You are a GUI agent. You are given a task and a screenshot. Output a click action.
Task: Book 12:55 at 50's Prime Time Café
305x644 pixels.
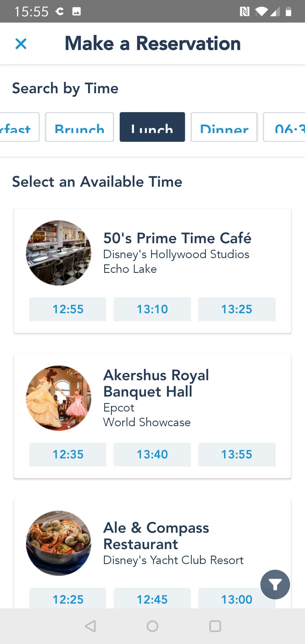(68, 309)
